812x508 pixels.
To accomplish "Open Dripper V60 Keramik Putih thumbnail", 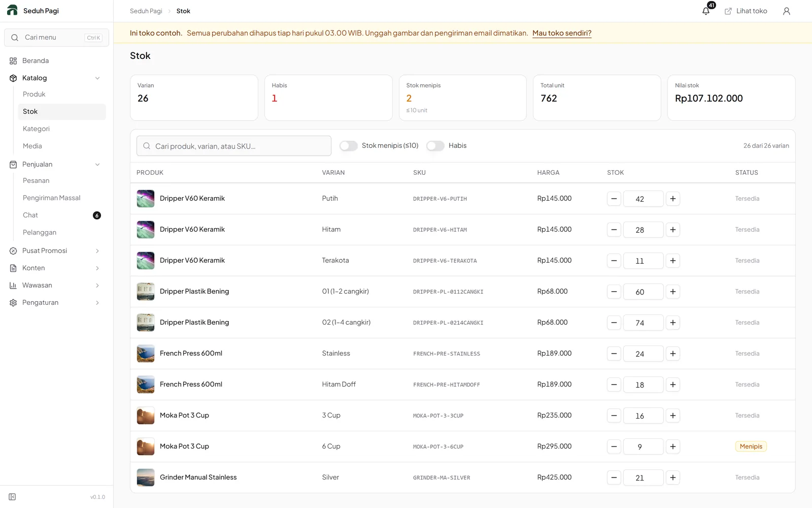I will [146, 199].
